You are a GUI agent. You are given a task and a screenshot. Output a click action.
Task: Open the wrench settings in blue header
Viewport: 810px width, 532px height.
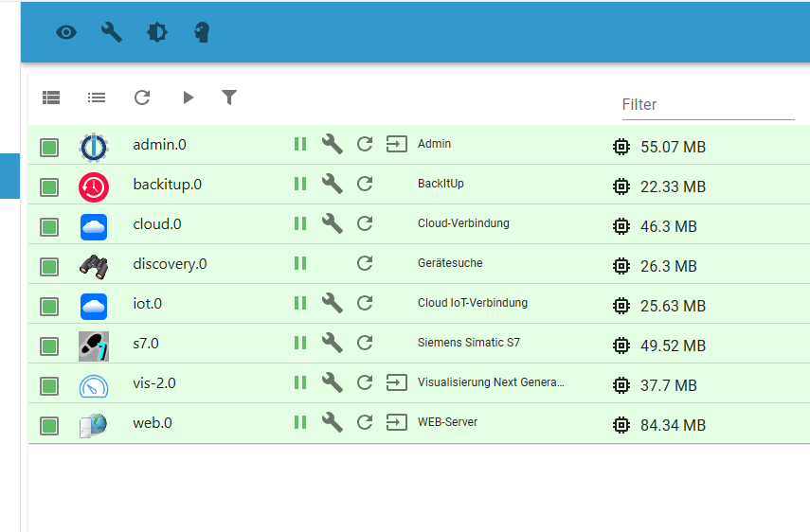pyautogui.click(x=111, y=32)
